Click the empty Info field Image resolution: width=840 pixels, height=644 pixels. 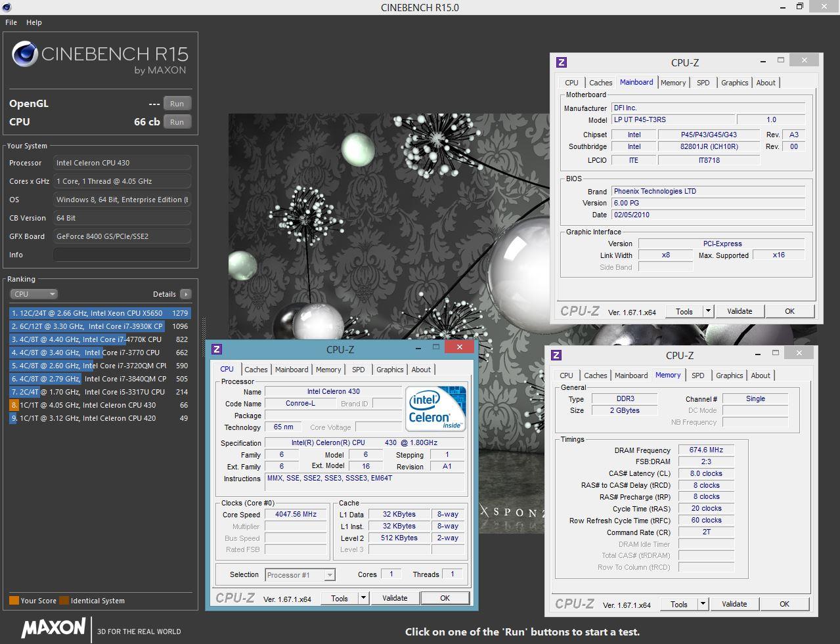(x=122, y=255)
